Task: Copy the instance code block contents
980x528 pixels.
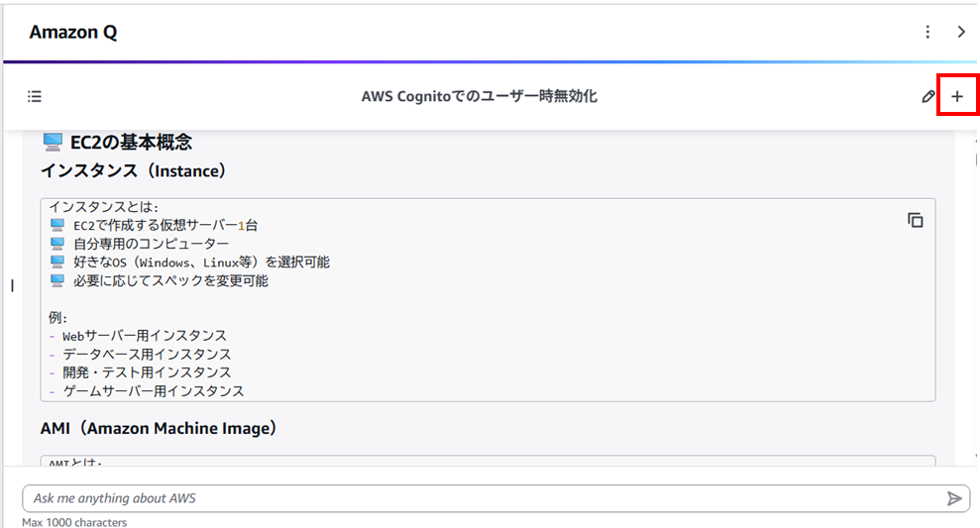Action: (x=915, y=220)
